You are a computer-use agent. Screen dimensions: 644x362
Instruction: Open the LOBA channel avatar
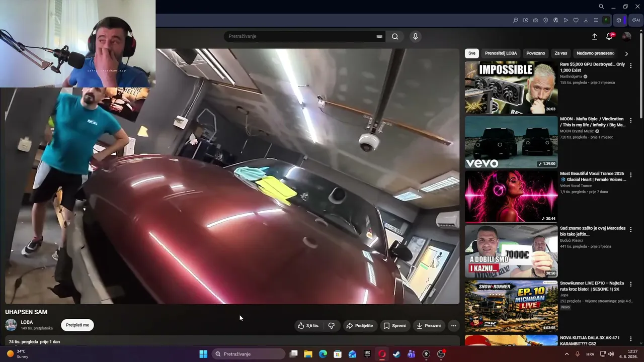(x=11, y=325)
